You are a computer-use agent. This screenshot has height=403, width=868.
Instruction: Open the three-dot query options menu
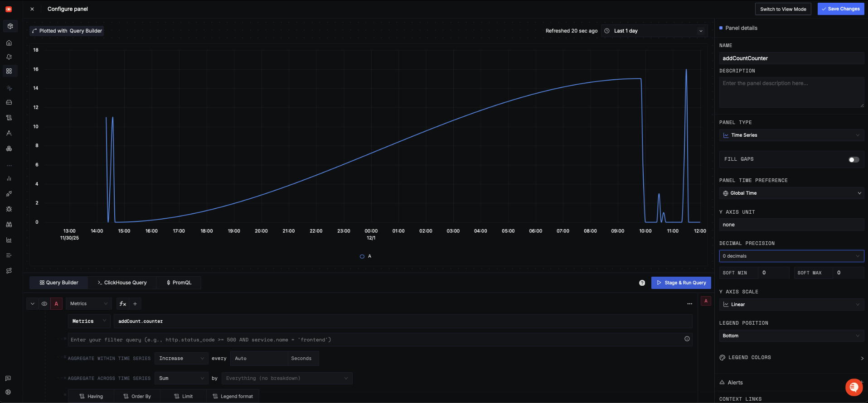pyautogui.click(x=689, y=304)
